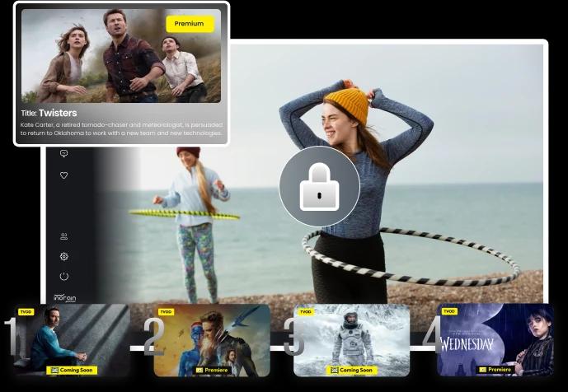Click the Premium badge on Twisters card
The image size is (568, 392).
click(189, 24)
